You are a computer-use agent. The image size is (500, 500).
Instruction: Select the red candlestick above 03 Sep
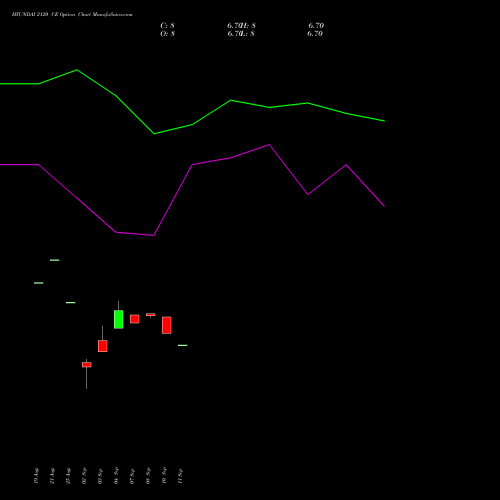click(x=103, y=346)
